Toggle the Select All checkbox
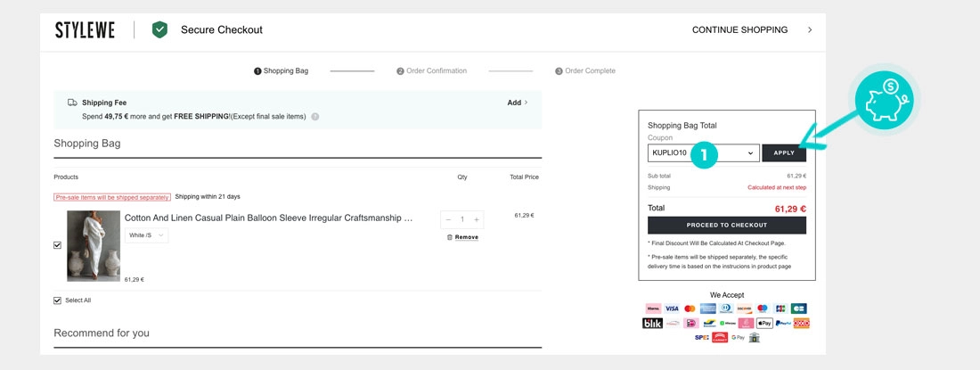Viewport: 980px width, 370px height. (58, 300)
